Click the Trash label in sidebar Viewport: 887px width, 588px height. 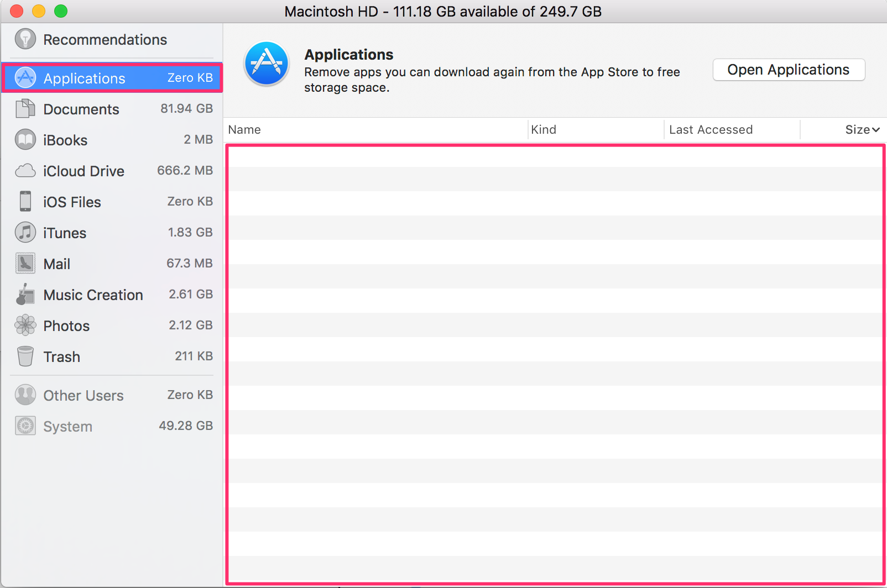pos(62,357)
